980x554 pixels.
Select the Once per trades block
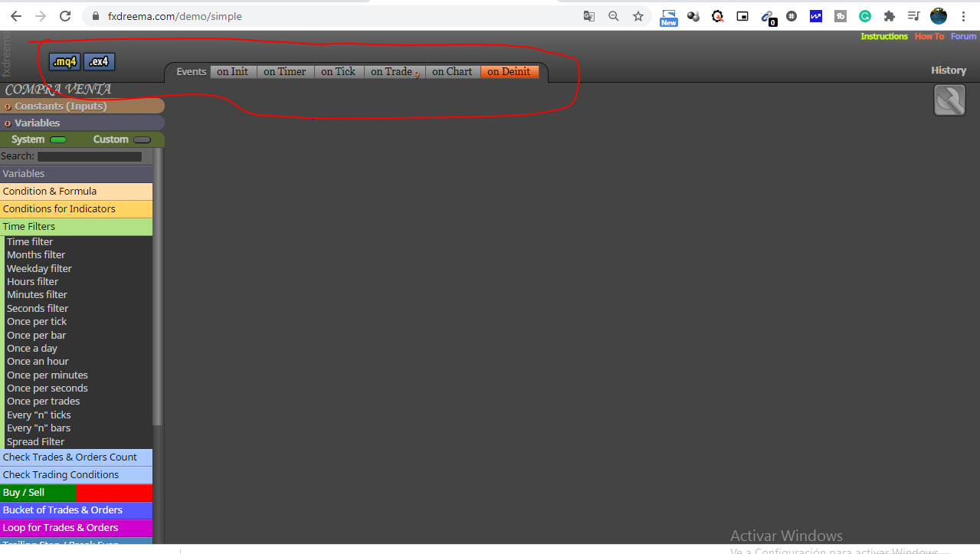pyautogui.click(x=43, y=401)
